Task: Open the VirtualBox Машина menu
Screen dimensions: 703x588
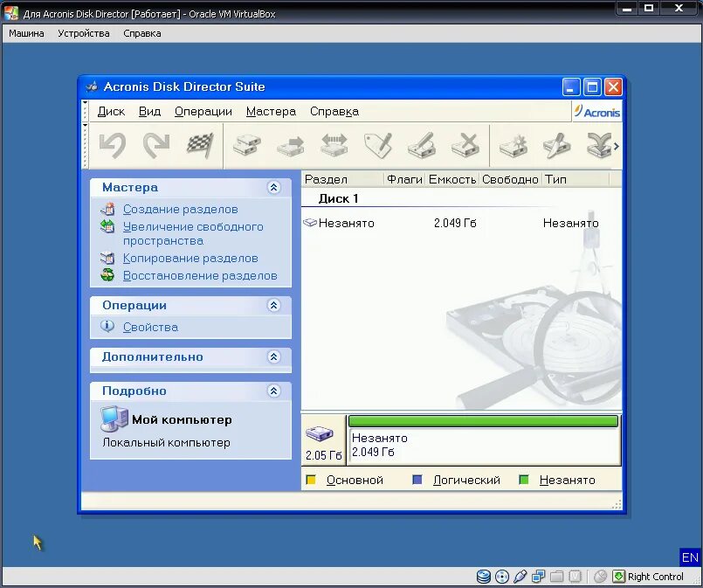Action: (26, 33)
